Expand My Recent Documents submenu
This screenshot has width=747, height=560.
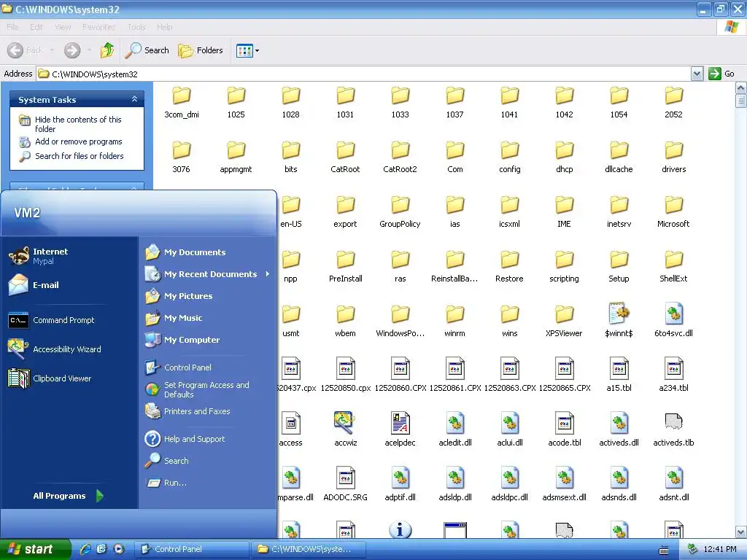(208, 274)
